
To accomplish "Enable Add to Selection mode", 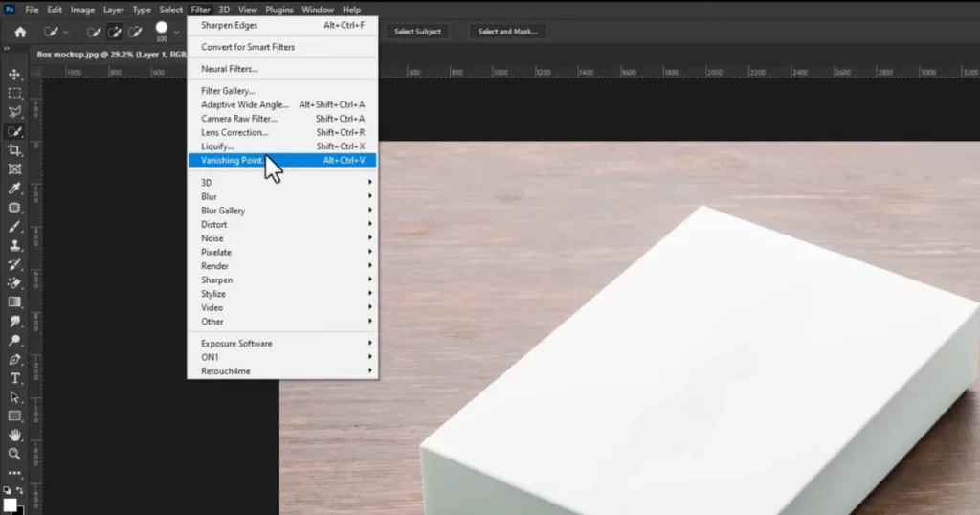I will pyautogui.click(x=115, y=32).
